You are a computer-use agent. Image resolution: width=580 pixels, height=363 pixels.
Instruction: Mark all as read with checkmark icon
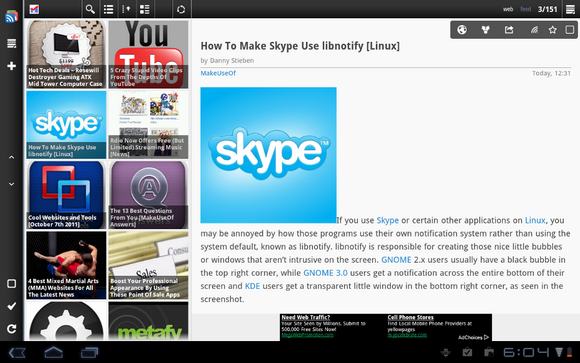pos(11,306)
